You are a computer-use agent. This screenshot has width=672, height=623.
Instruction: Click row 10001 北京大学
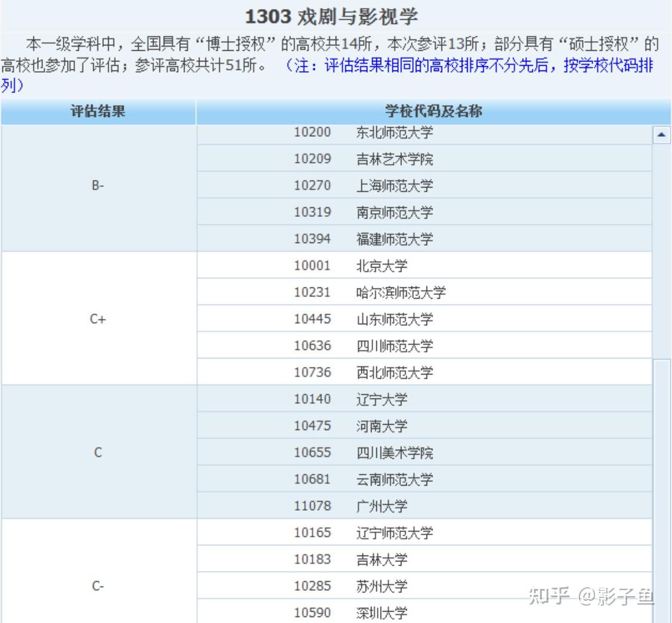coord(424,265)
